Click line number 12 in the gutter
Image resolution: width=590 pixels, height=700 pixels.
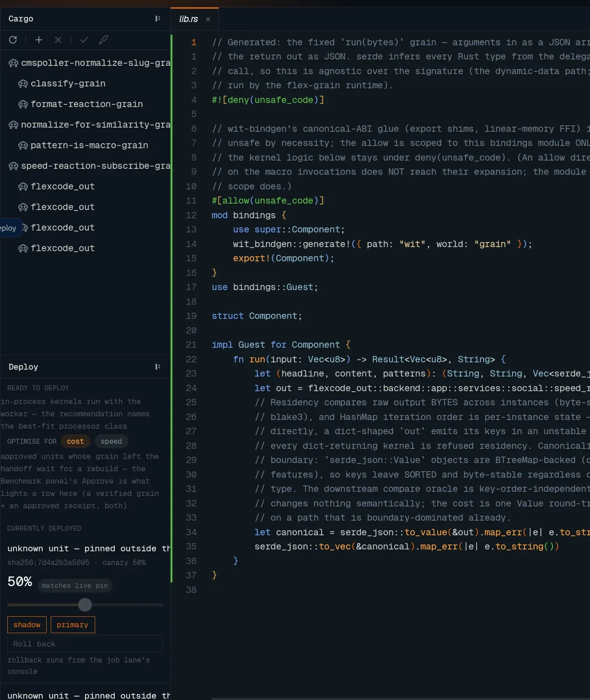191,215
